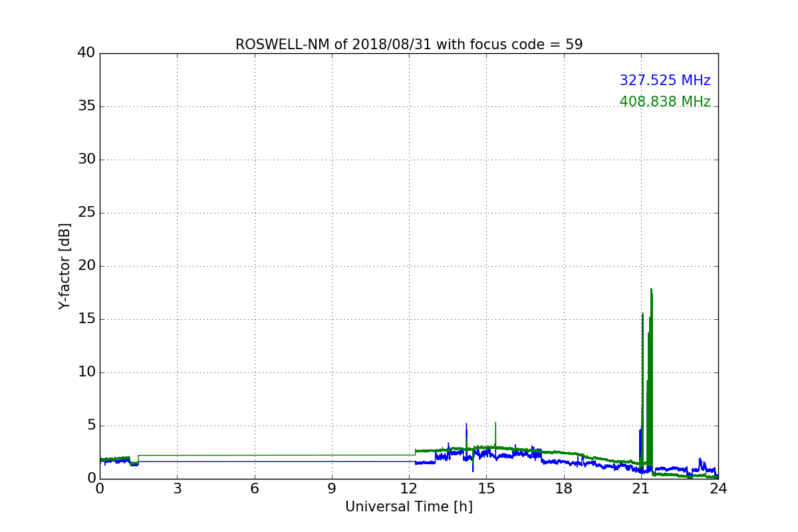
Task: Click the x-axis tick label 12
Action: (x=409, y=488)
